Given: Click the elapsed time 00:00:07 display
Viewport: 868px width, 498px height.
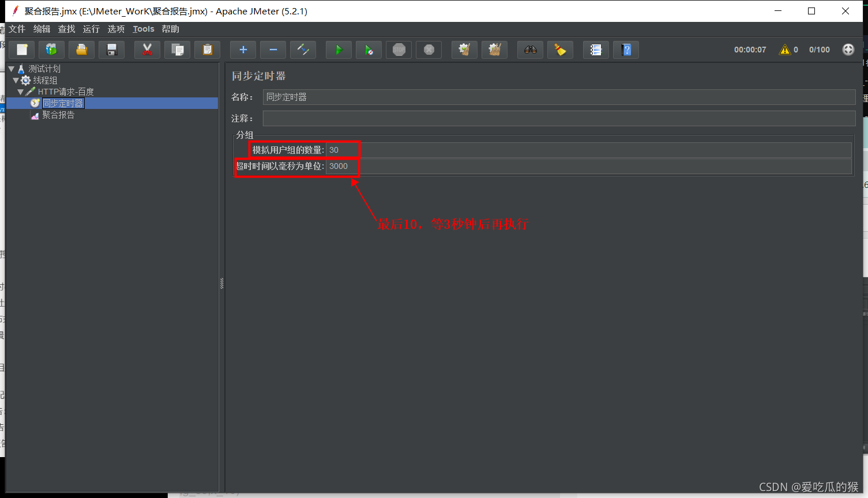Looking at the screenshot, I should [x=750, y=50].
